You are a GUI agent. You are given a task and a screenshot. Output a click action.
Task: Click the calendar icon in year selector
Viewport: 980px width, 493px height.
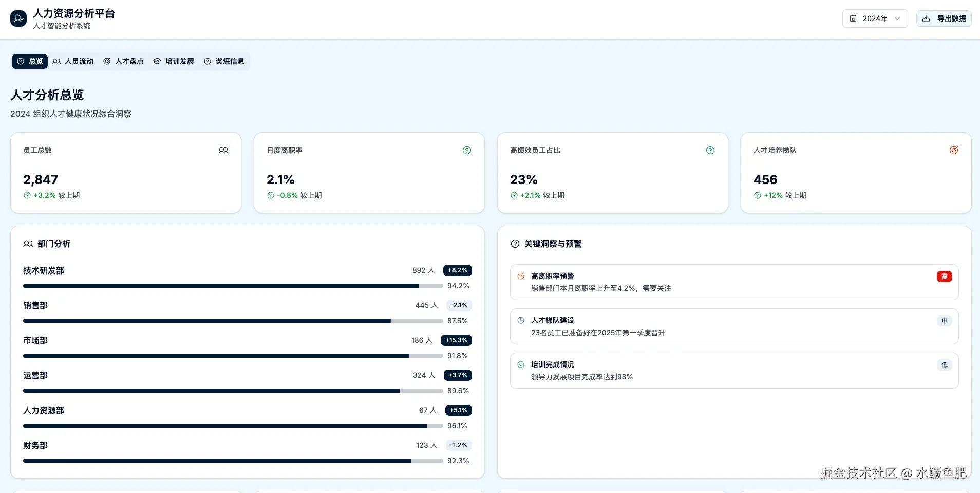pyautogui.click(x=853, y=19)
